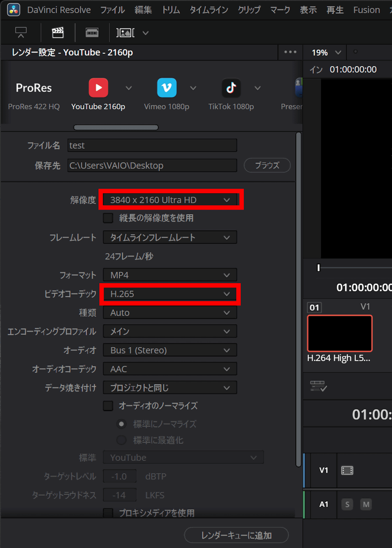Viewport: 392px width, 548px height.
Task: Enable the オーディオのノーマライズ checkbox
Action: [x=108, y=406]
